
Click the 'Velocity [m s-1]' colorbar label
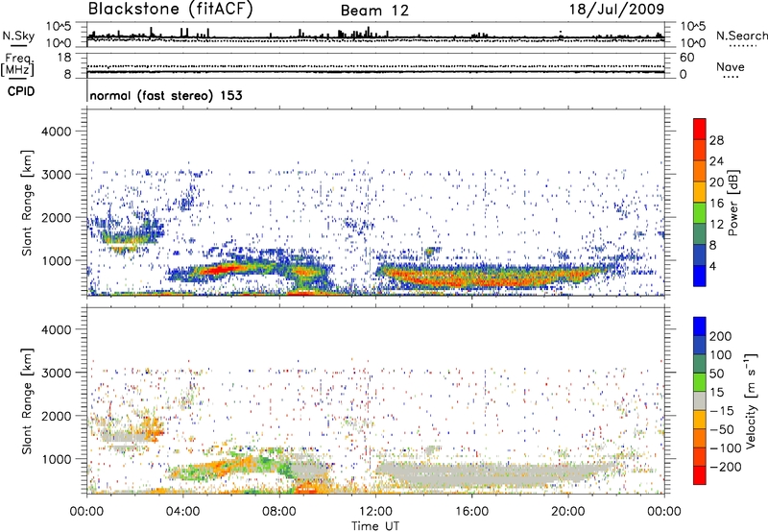[x=751, y=400]
